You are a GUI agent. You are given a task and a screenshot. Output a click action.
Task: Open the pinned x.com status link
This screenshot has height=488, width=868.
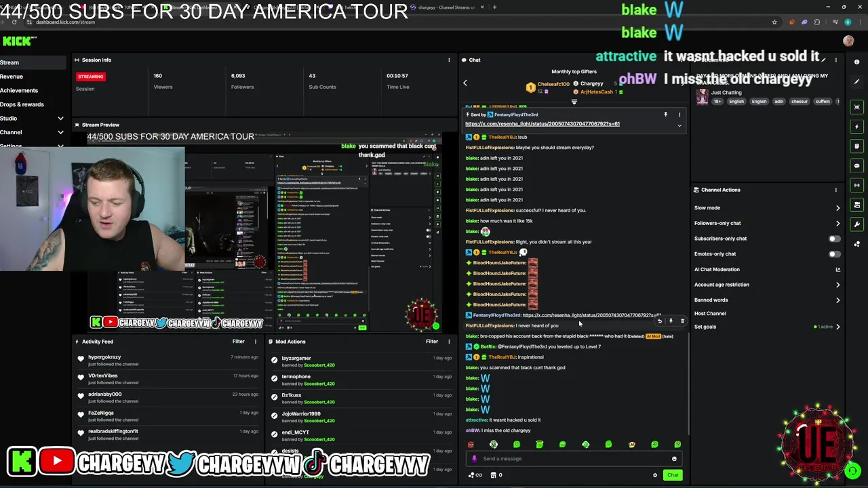(542, 124)
